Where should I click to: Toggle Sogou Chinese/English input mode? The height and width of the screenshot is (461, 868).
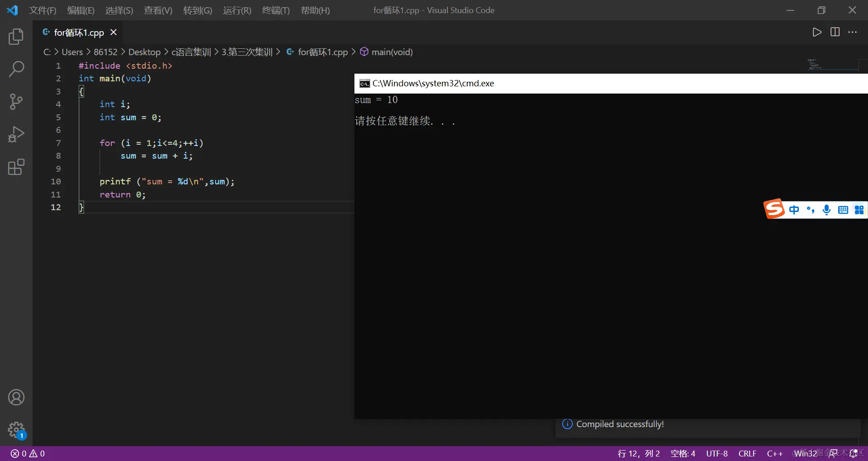(794, 210)
